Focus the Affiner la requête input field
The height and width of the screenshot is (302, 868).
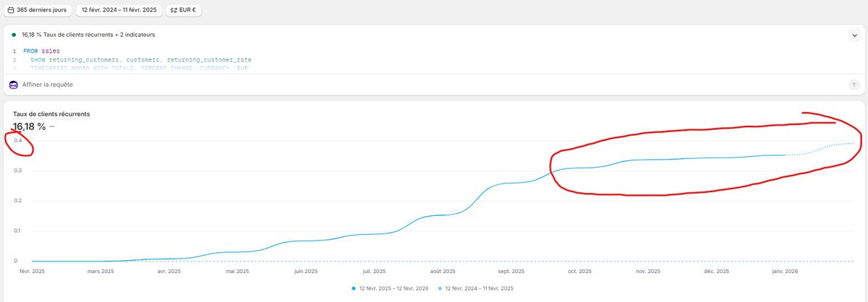click(434, 85)
